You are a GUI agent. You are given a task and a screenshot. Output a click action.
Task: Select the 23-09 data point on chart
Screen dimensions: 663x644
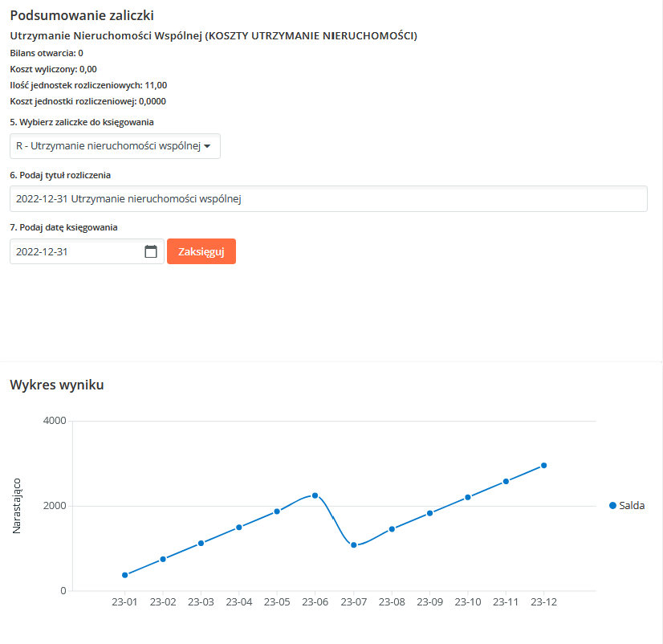[429, 513]
